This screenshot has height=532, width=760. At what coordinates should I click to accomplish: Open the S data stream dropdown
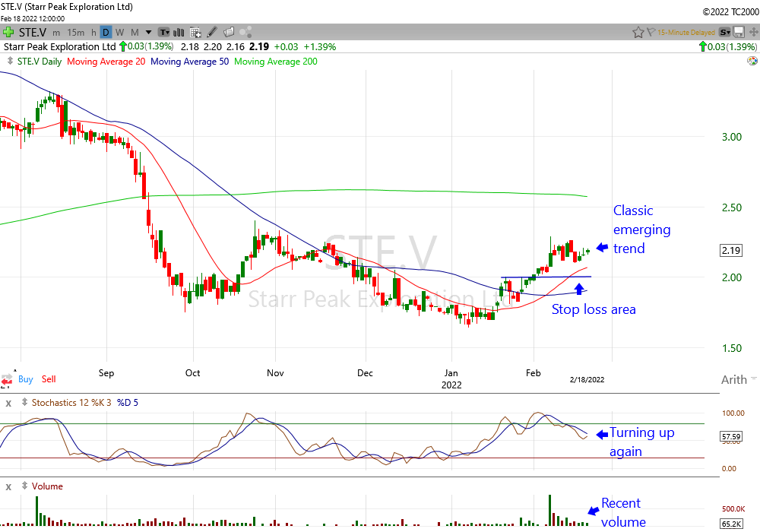[x=724, y=33]
